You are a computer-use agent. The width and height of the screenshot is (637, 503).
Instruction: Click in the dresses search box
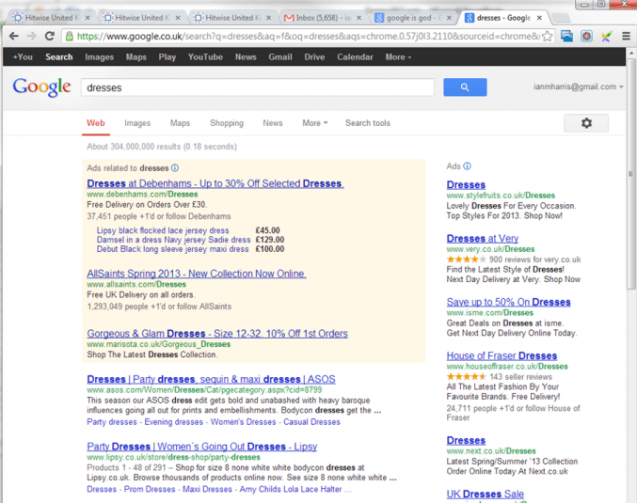[258, 87]
